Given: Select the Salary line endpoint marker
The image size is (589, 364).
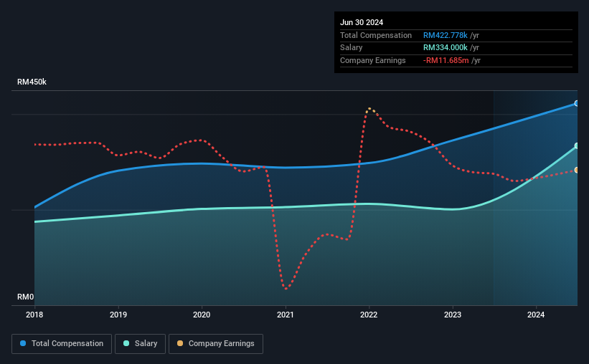Looking at the screenshot, I should (577, 145).
